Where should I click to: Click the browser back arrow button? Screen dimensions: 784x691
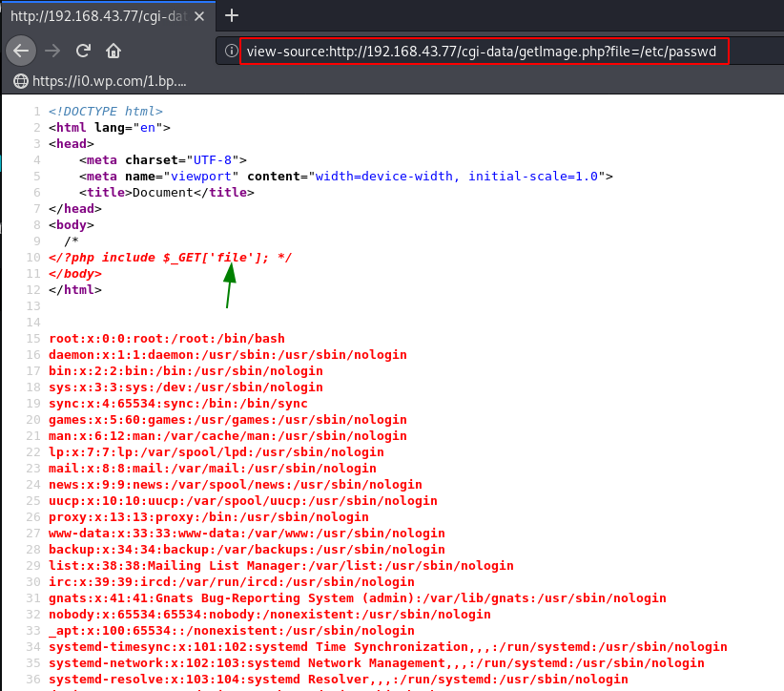(21, 51)
